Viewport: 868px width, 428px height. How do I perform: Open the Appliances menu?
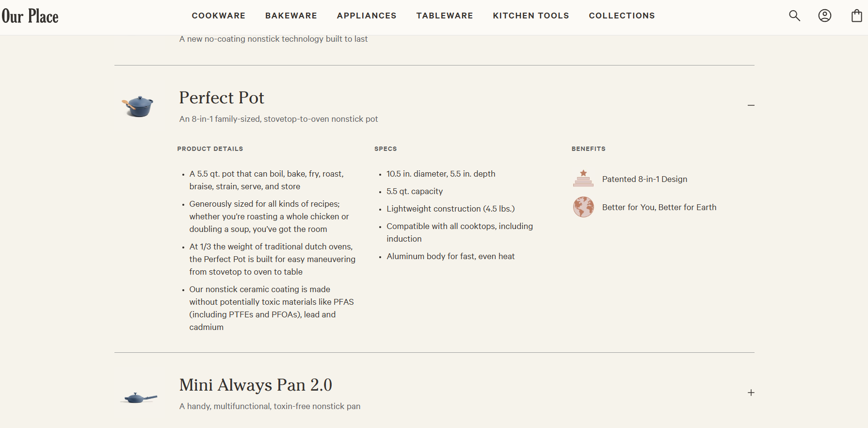point(367,16)
